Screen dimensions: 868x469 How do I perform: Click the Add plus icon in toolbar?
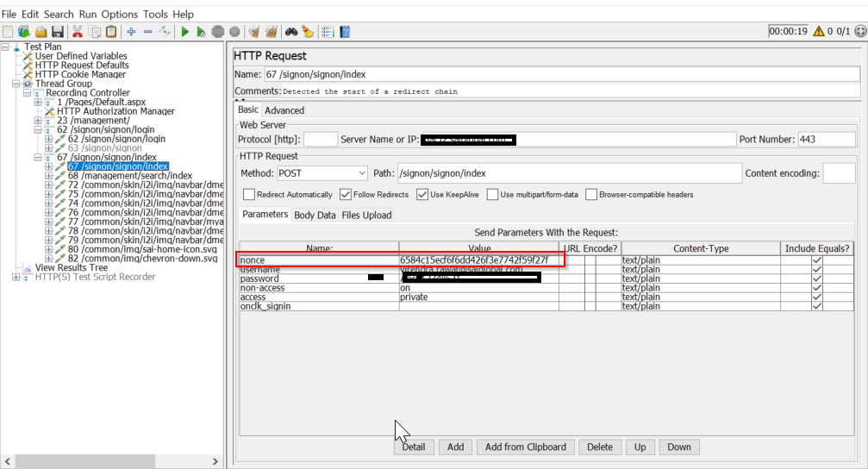click(x=131, y=32)
